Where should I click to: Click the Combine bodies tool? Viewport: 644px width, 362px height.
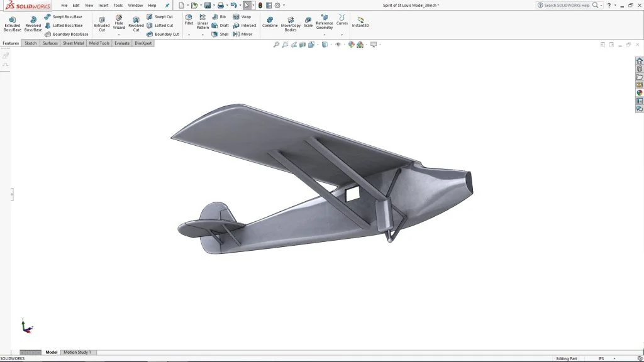pos(270,22)
